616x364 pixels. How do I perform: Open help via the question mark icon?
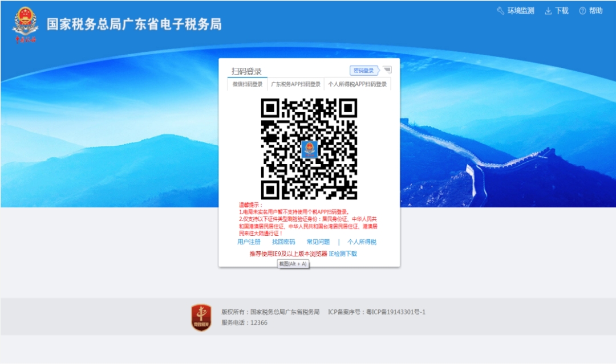coord(582,11)
